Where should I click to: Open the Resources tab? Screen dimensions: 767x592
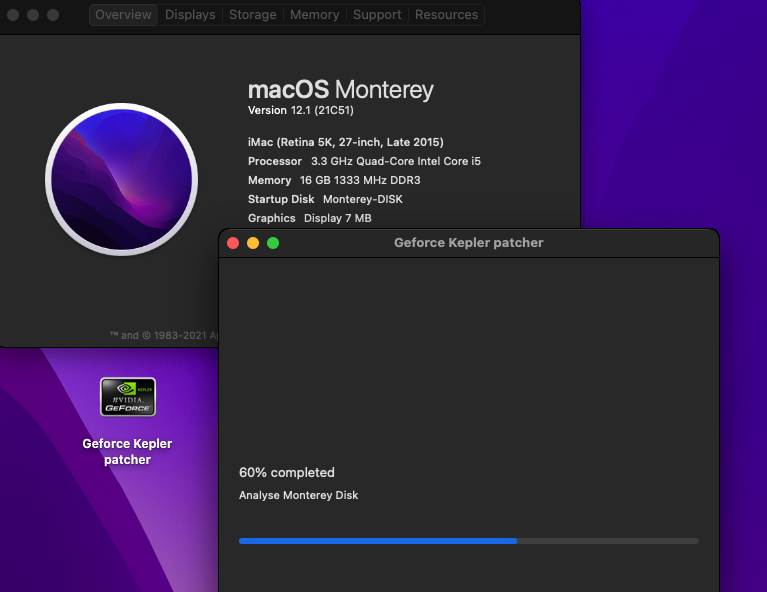[x=446, y=15]
